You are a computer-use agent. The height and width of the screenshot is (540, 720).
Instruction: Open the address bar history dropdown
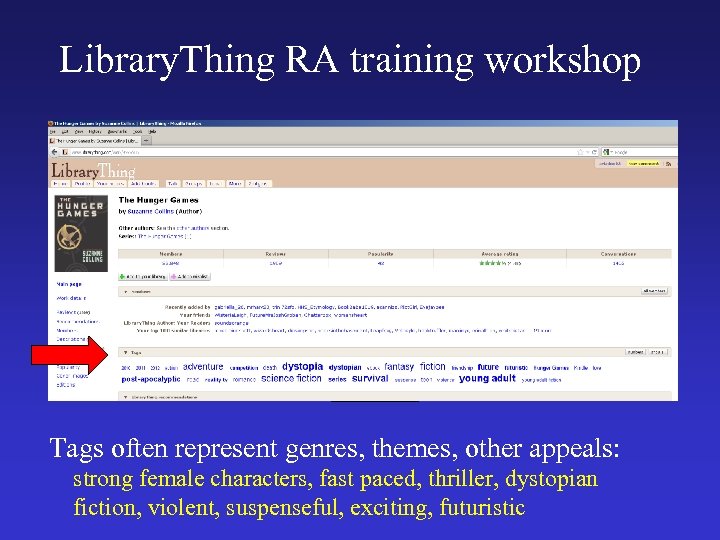pyautogui.click(x=587, y=152)
